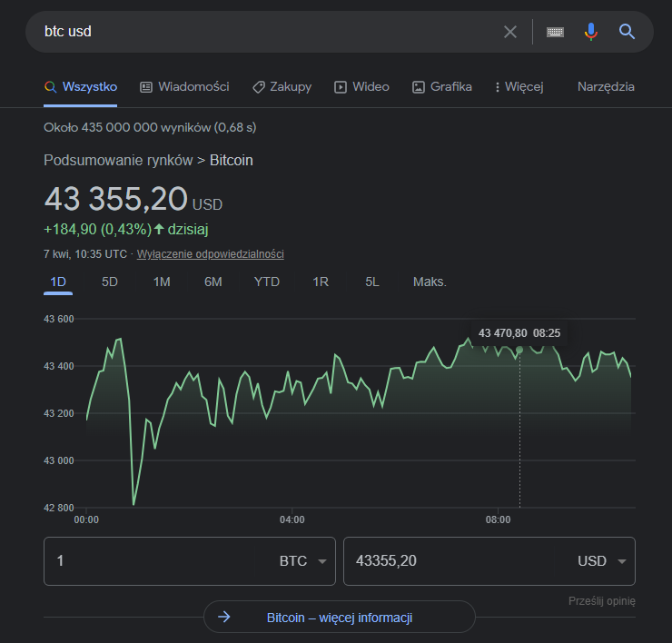
Task: Start voice search with the microphone icon
Action: pos(591,32)
